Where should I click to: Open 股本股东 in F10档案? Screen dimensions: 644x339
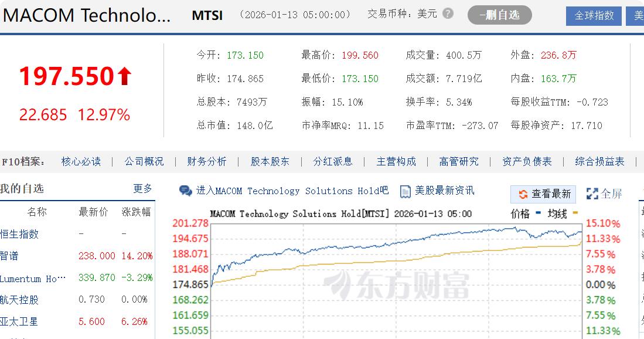pos(270,161)
